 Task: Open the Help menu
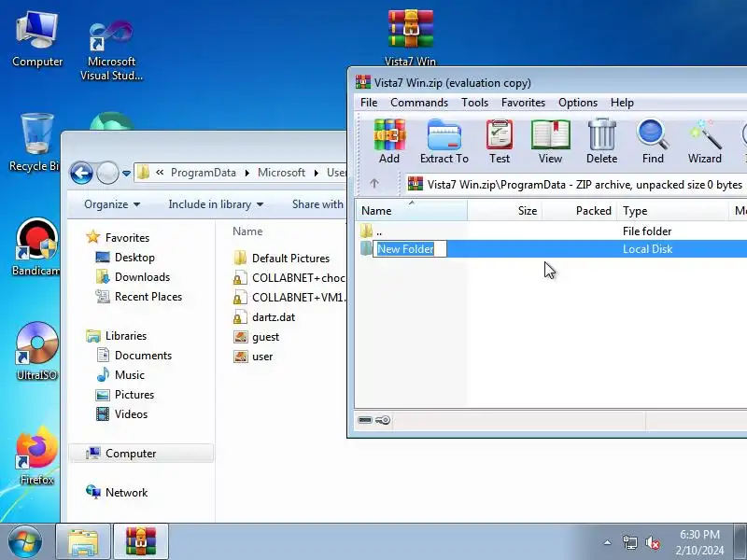[622, 103]
